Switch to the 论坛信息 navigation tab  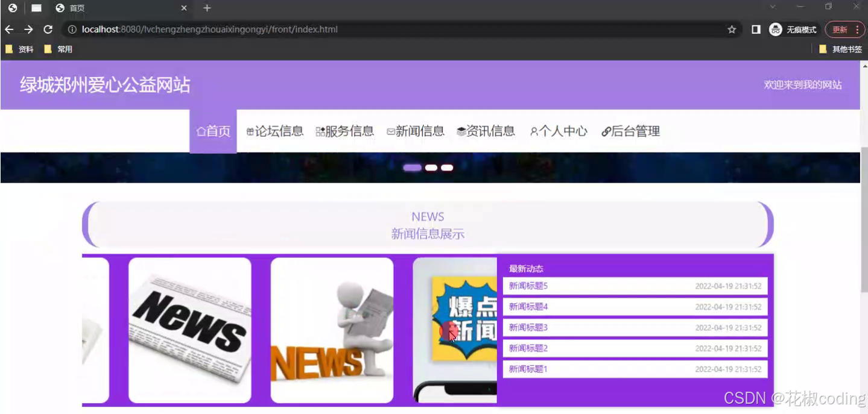280,131
